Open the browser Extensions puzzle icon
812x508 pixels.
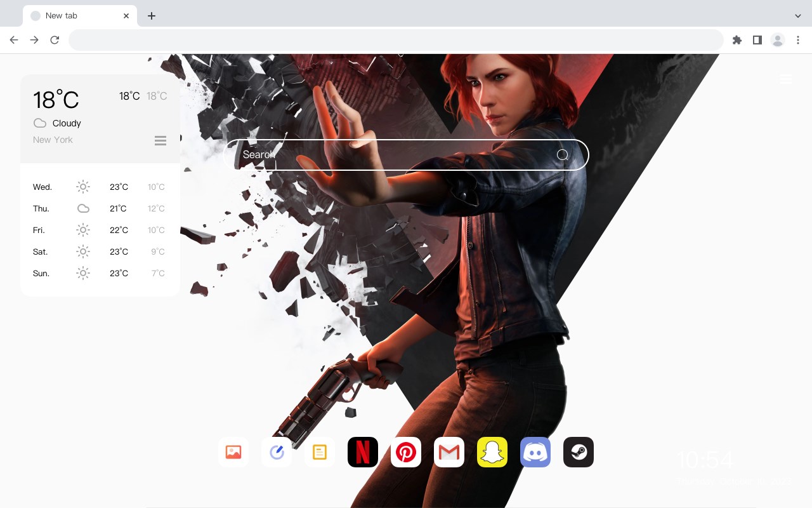click(x=737, y=40)
